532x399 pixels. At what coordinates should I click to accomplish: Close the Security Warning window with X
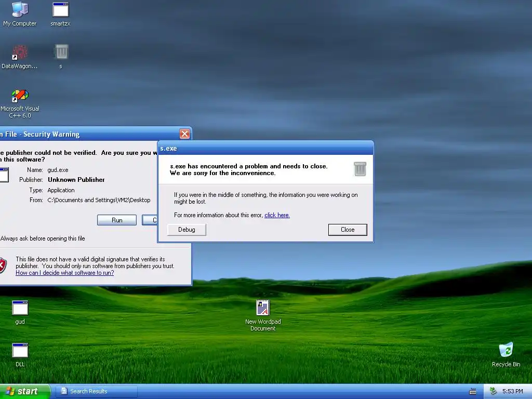click(184, 134)
